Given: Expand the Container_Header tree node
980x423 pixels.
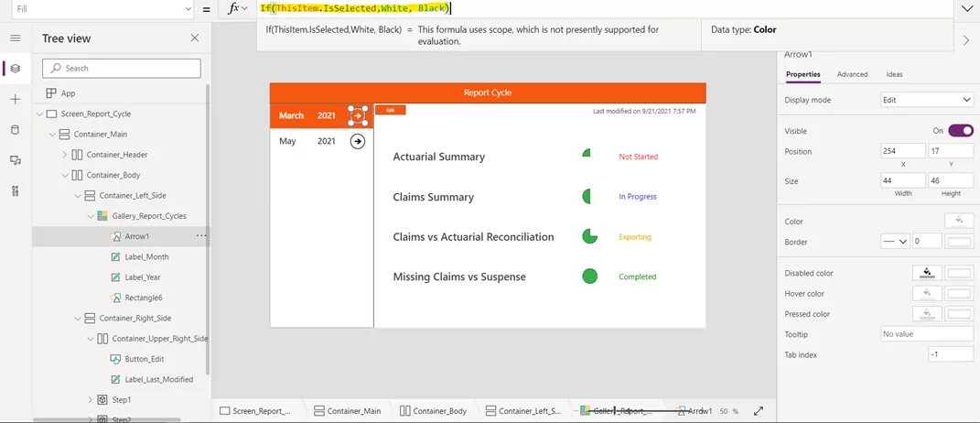Looking at the screenshot, I should coord(65,155).
